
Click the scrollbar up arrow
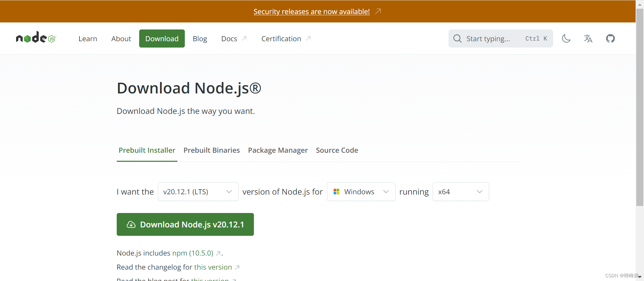[x=640, y=4]
